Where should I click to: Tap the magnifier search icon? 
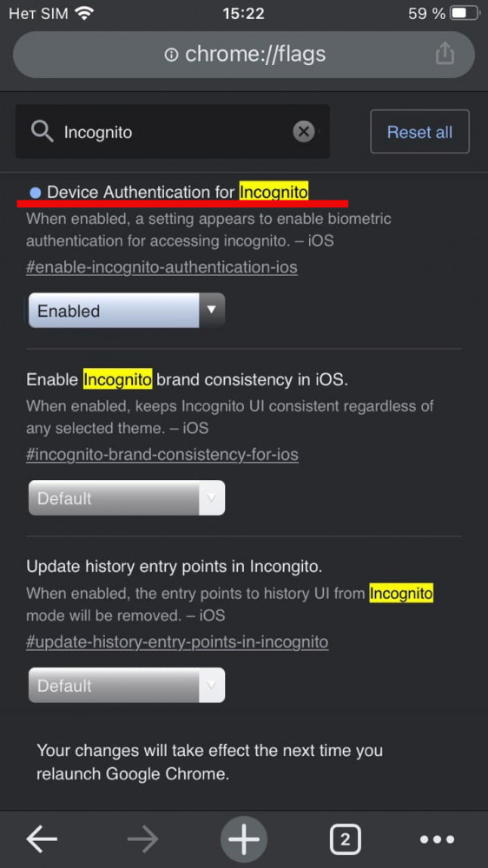(42, 132)
